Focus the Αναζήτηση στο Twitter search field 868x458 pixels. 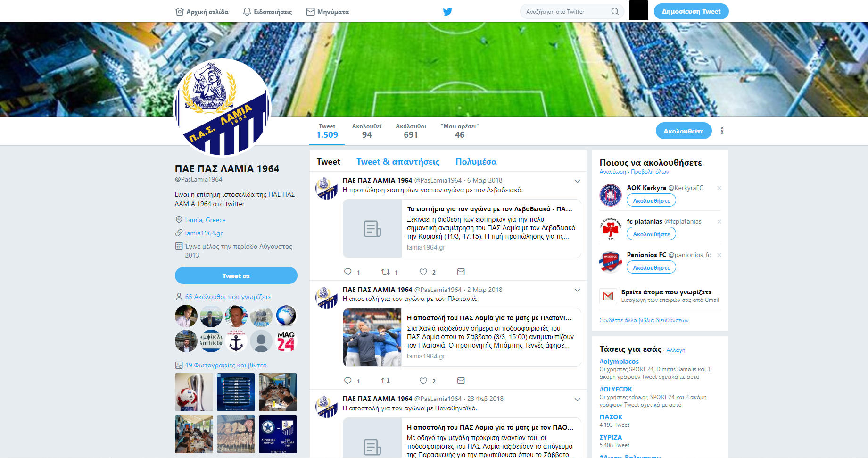pos(572,12)
